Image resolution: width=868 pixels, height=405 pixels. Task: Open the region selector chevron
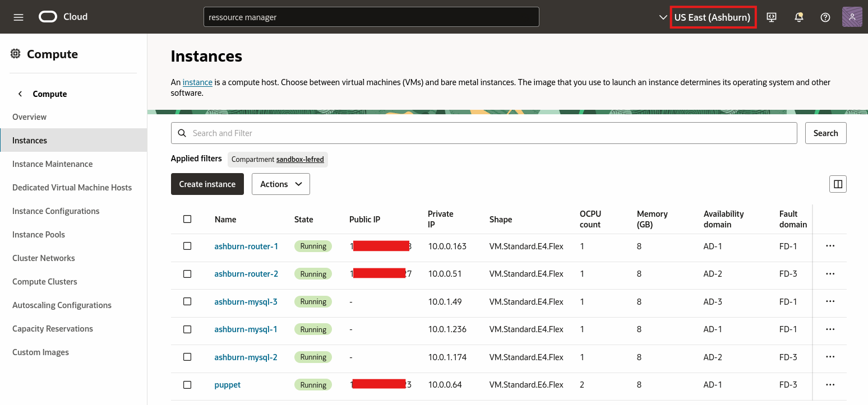(x=663, y=17)
